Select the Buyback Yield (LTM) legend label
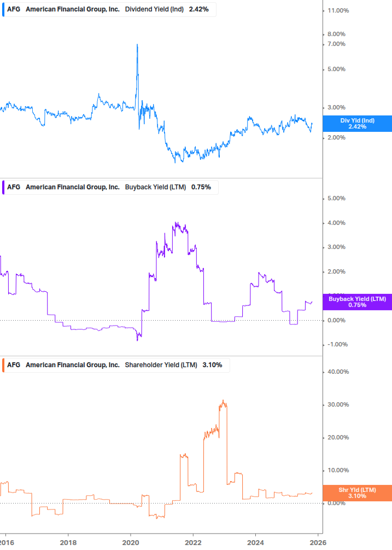Image resolution: width=392 pixels, height=550 pixels. [156, 187]
